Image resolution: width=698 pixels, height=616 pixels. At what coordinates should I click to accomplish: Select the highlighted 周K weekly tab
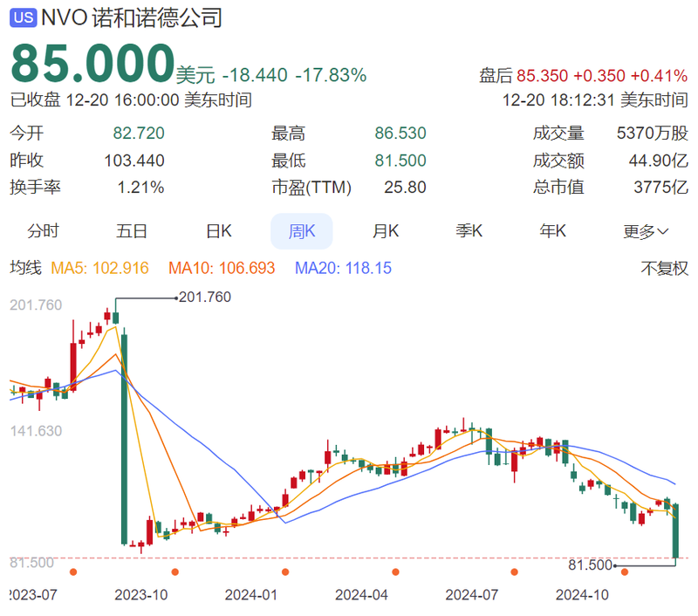tap(301, 231)
